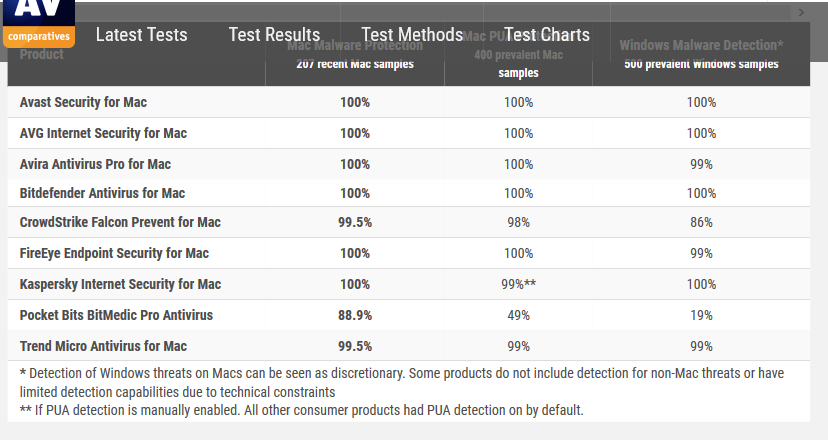
Task: Select the Avast Security for Mac row label
Action: pos(84,102)
